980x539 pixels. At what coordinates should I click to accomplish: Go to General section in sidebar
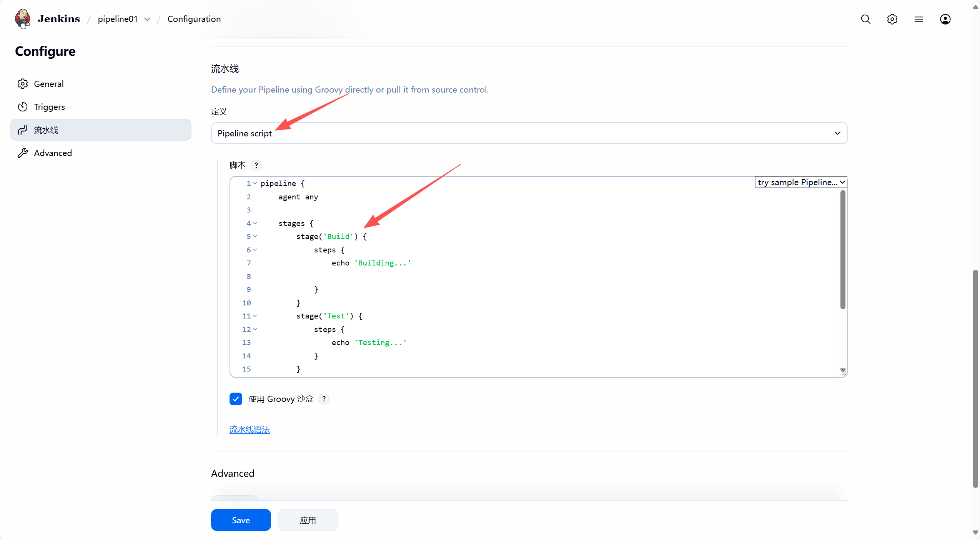coord(49,84)
